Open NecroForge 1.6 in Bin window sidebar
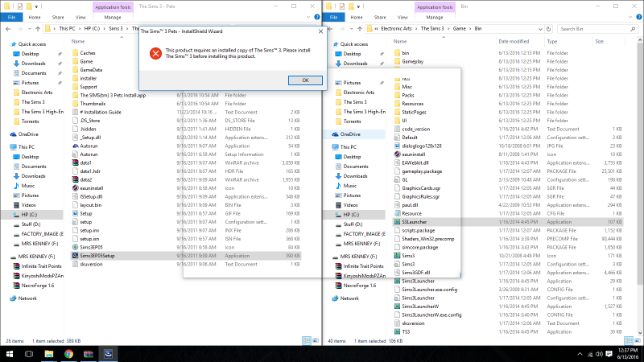This screenshot has width=644, height=362. 360,286
